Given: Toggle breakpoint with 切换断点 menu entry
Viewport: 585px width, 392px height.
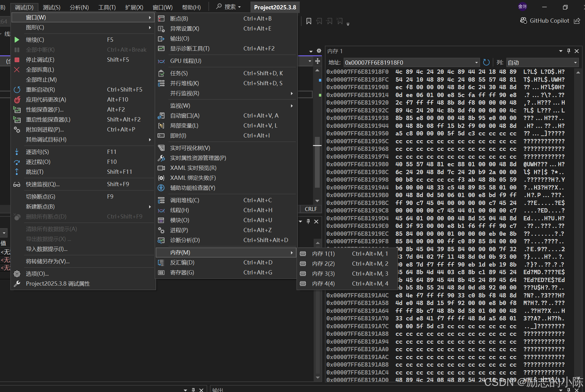Looking at the screenshot, I should (41, 196).
